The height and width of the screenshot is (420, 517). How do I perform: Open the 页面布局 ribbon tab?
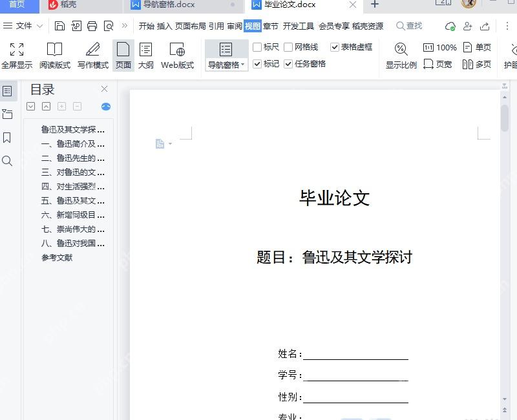pyautogui.click(x=190, y=26)
